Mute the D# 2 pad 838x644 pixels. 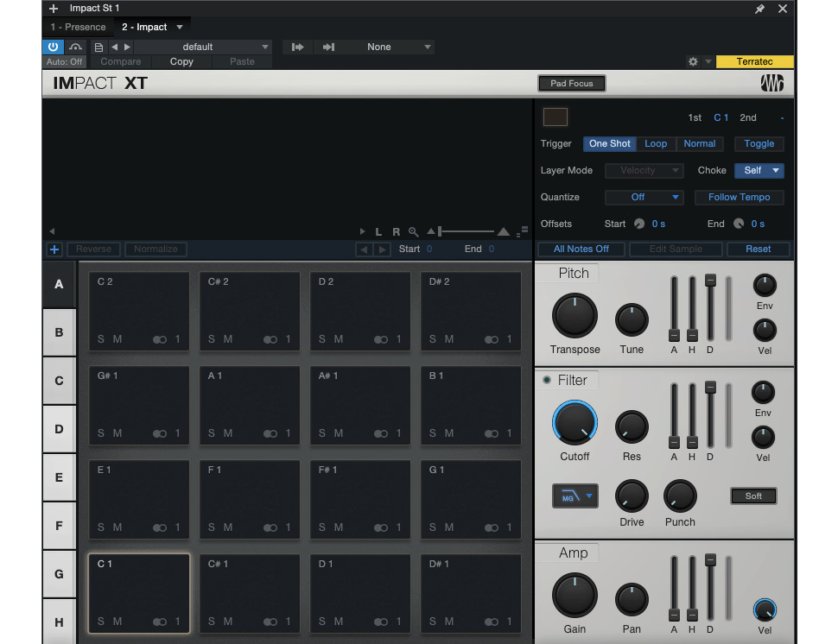coord(449,339)
